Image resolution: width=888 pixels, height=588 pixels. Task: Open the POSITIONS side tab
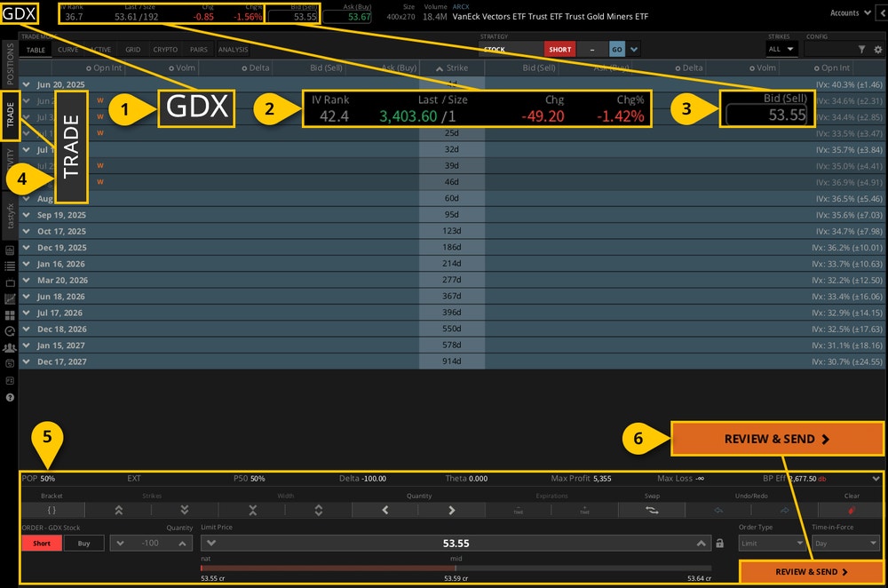pos(10,63)
